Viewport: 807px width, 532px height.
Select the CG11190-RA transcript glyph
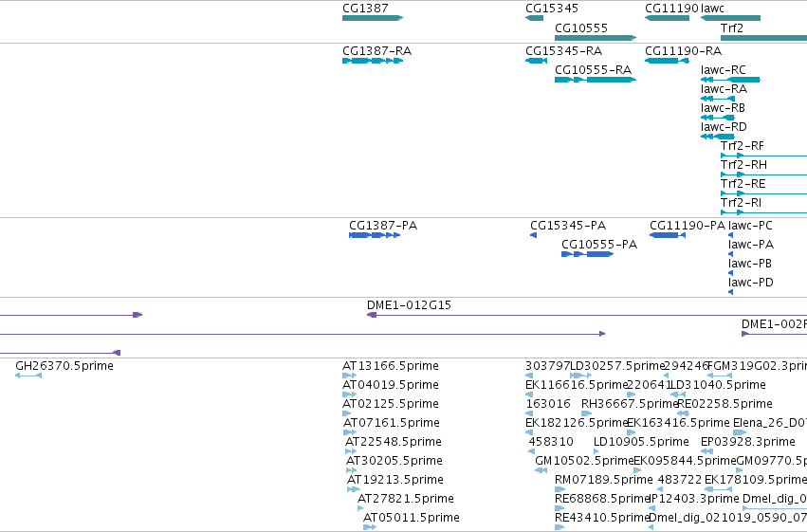667,61
